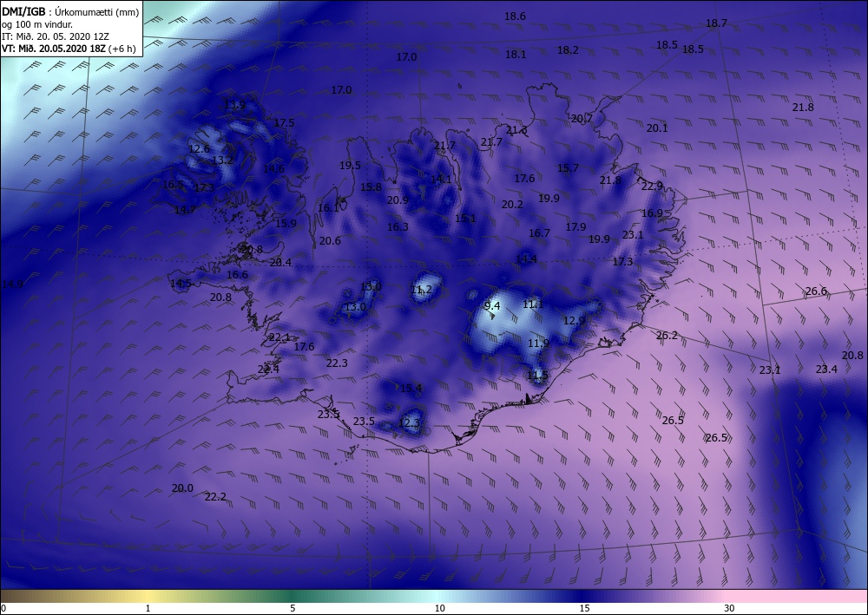Screen dimensions: 868x615
Task: Click the map value 11.5
Action: click(x=537, y=375)
